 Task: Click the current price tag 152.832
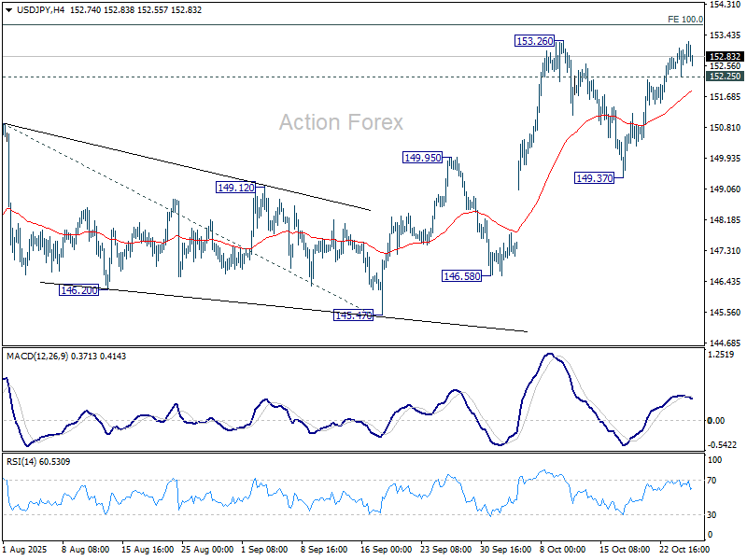pyautogui.click(x=726, y=56)
